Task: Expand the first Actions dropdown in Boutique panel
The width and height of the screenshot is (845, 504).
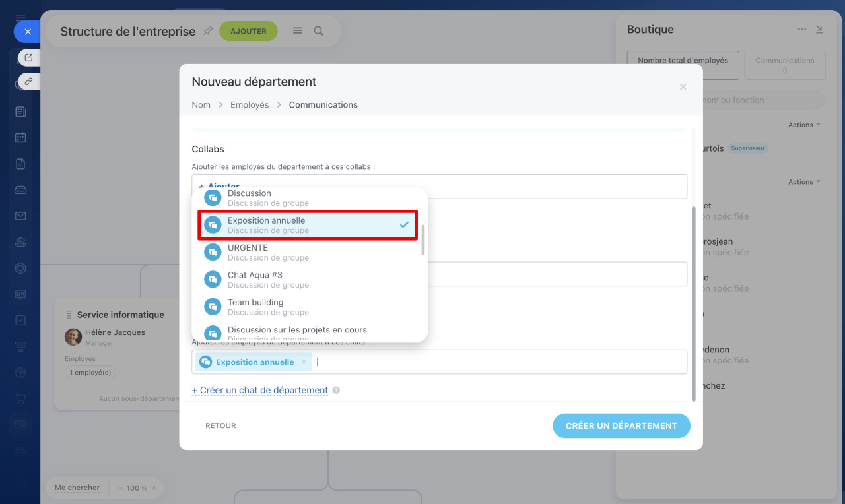Action: pos(804,125)
